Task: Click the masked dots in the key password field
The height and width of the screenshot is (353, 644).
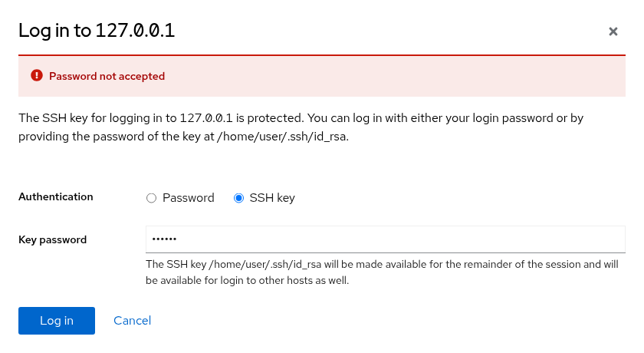Action: (164, 239)
